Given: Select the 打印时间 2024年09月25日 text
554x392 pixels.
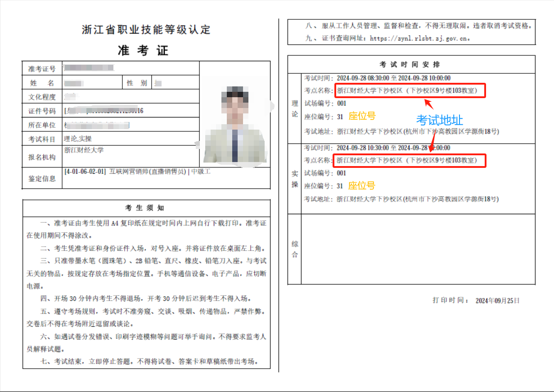Looking at the screenshot, I should 476,300.
